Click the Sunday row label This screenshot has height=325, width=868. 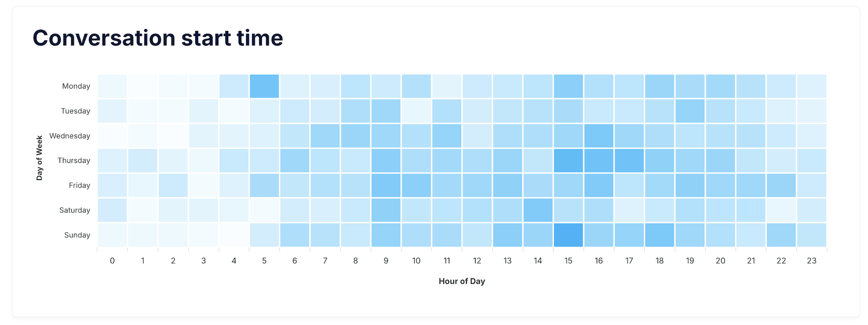(77, 235)
